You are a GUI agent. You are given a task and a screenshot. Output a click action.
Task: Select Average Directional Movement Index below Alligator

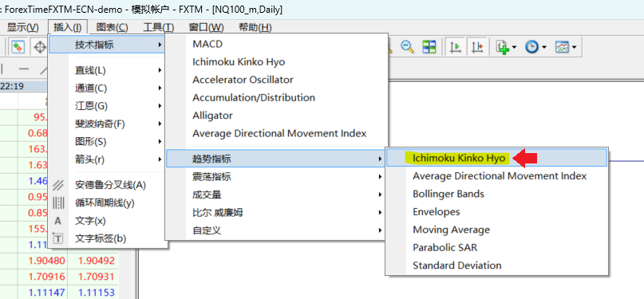pyautogui.click(x=276, y=133)
